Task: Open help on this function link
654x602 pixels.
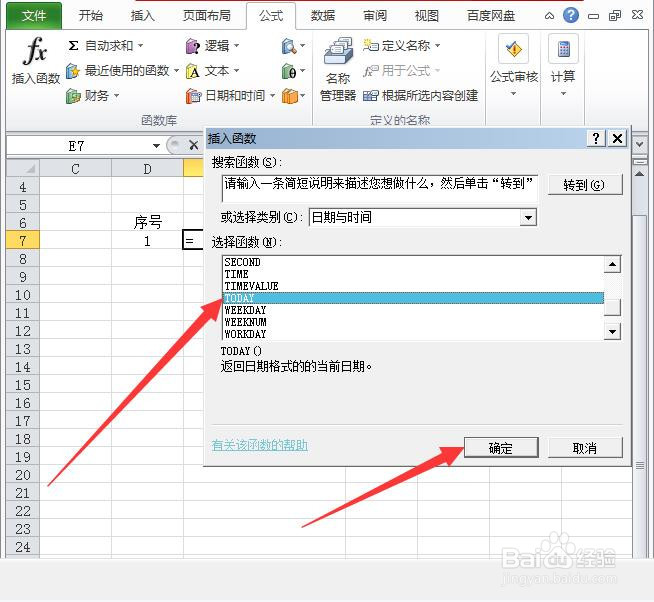Action: [x=260, y=445]
